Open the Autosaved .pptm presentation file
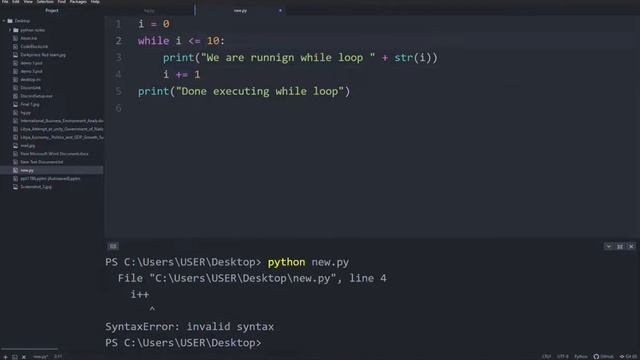 tap(50, 178)
